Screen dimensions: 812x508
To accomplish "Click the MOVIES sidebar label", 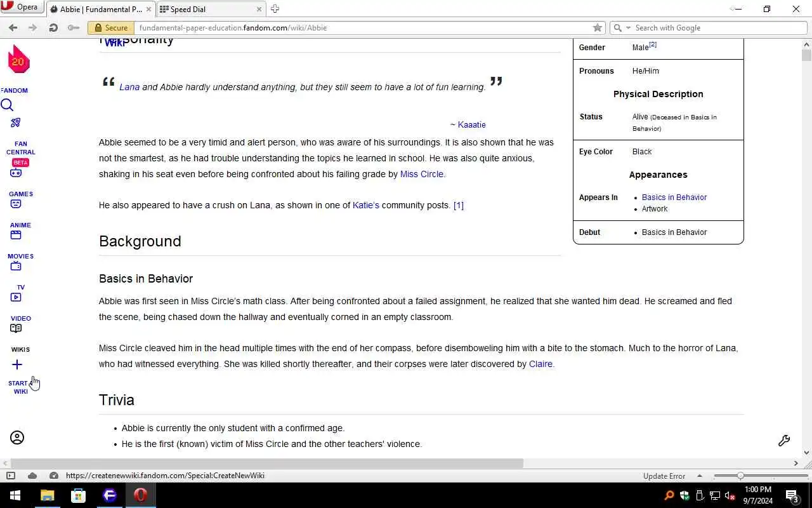I will pyautogui.click(x=21, y=256).
